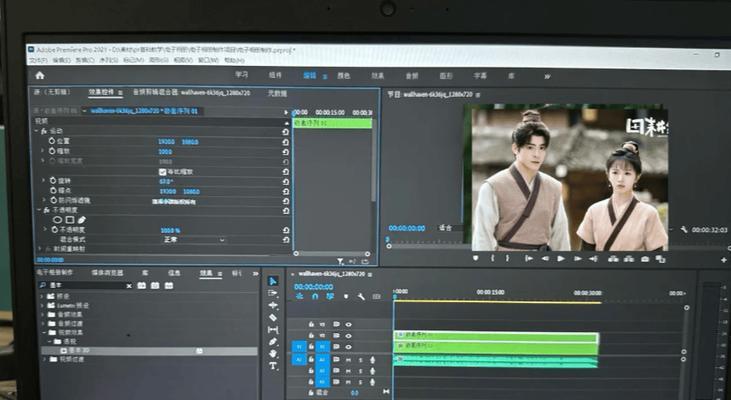Toggle lock on the topmost video track
731x400 pixels.
(x=311, y=324)
